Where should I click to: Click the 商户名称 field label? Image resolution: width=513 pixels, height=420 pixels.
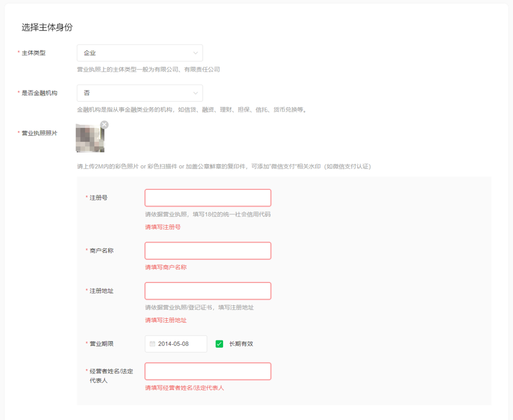point(101,250)
